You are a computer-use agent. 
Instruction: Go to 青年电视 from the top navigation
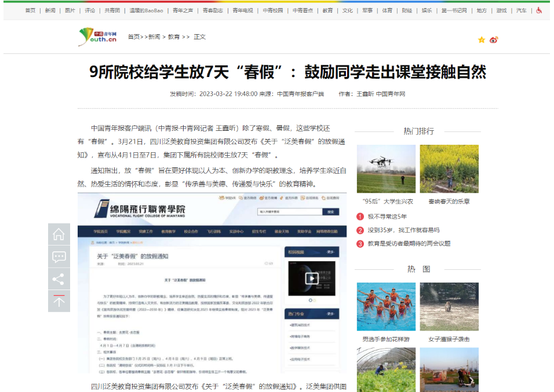(243, 10)
